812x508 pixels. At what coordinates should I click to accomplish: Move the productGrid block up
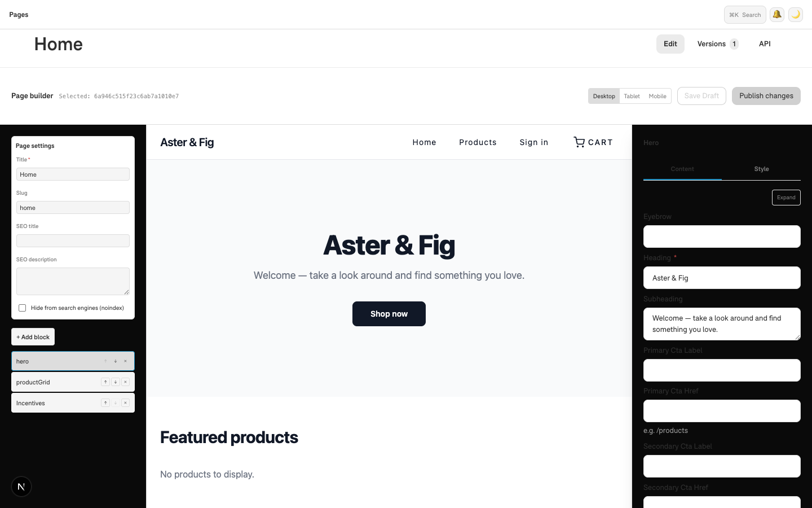(x=105, y=382)
